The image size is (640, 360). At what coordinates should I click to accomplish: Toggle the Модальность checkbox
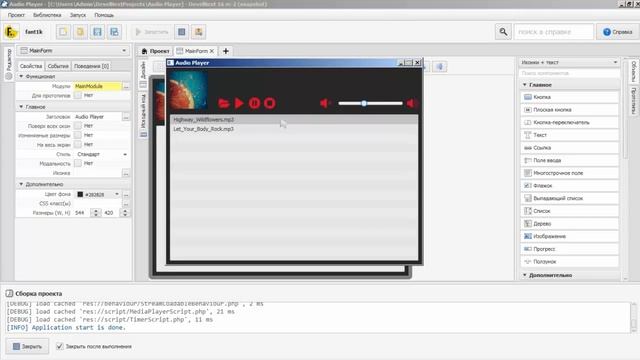(78, 163)
